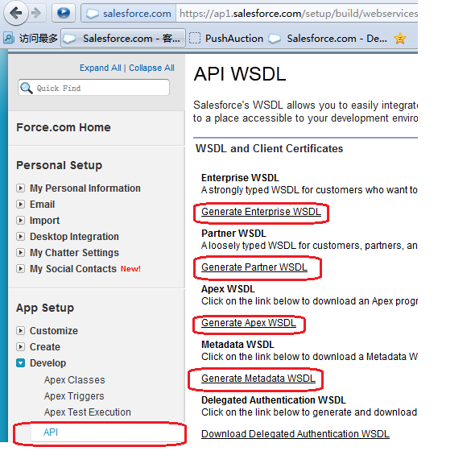Screen dimensions: 475x476
Task: Expand the Email section arrow
Action: [x=20, y=204]
